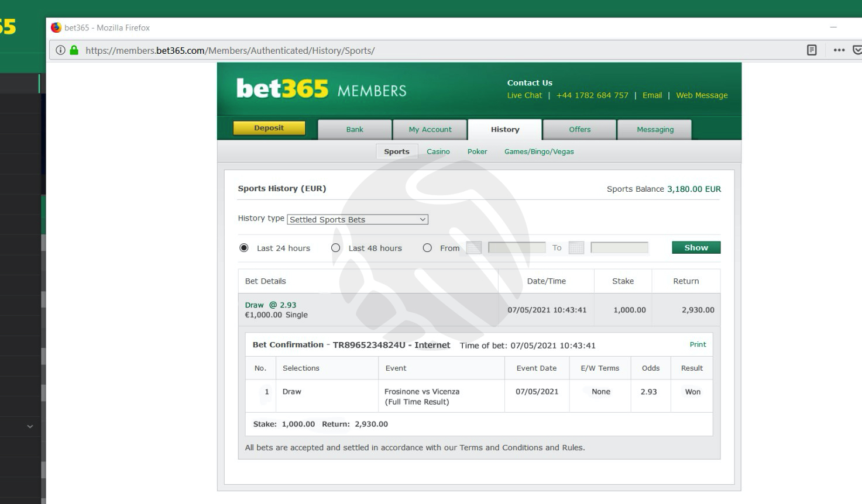The width and height of the screenshot is (862, 504).
Task: Click the green Show button
Action: (x=696, y=247)
